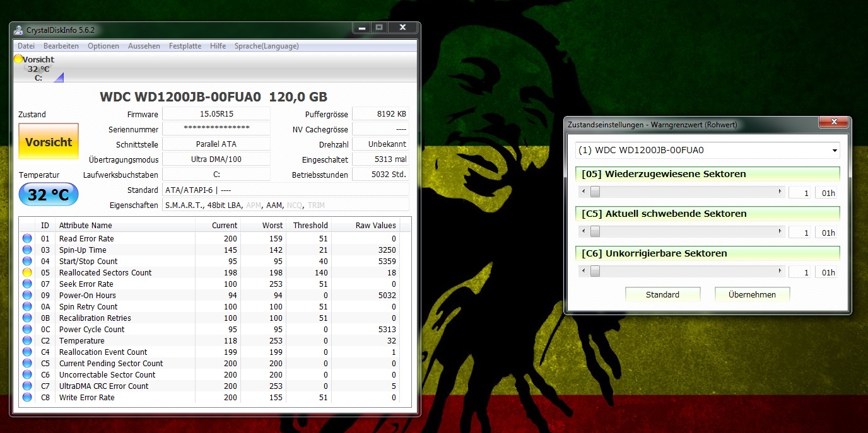Click status orb for Current Pending Sector Count
This screenshot has height=433, width=868.
click(x=27, y=363)
